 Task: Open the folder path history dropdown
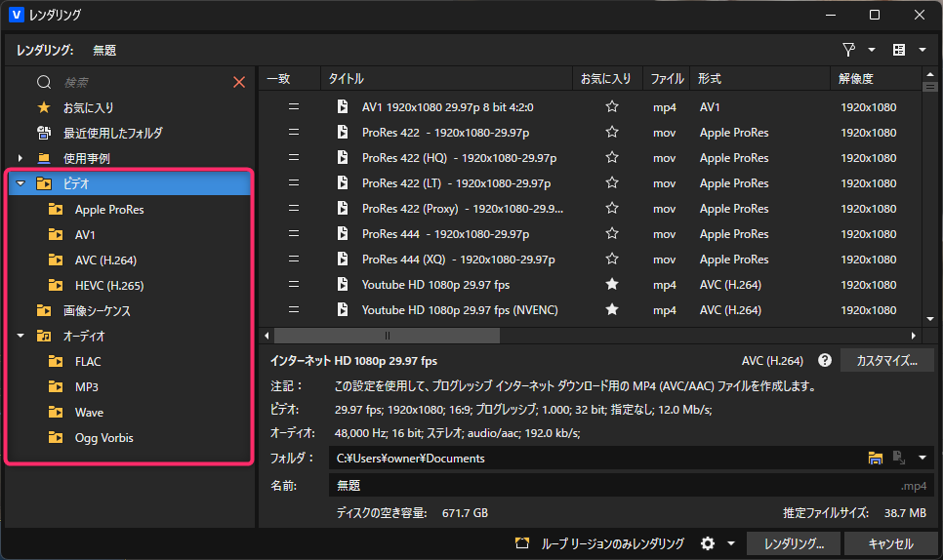coord(922,459)
